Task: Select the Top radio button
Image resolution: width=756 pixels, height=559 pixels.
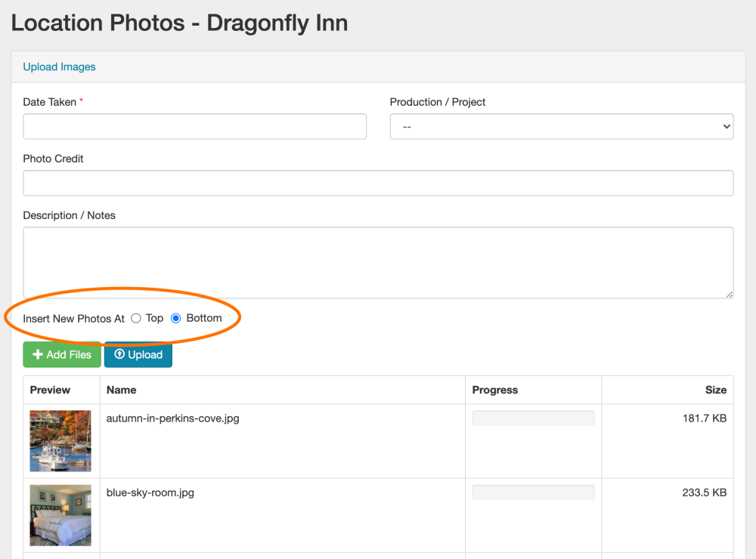Action: click(136, 319)
